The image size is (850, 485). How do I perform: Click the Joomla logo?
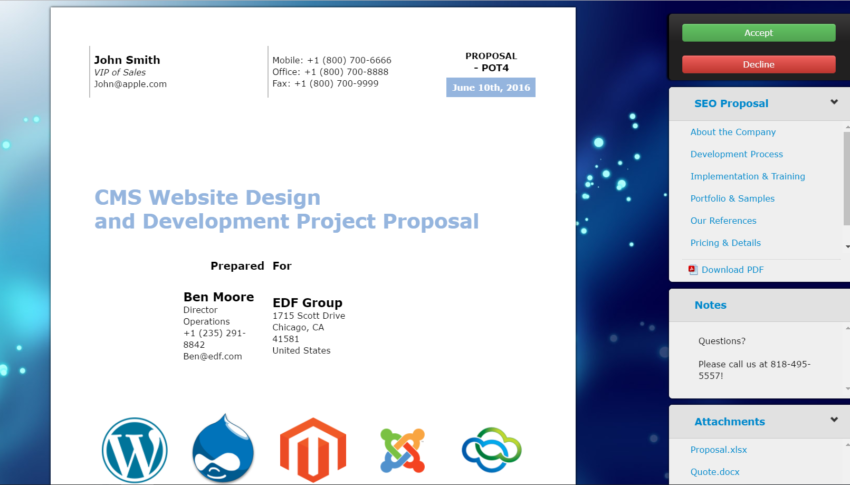tap(402, 450)
